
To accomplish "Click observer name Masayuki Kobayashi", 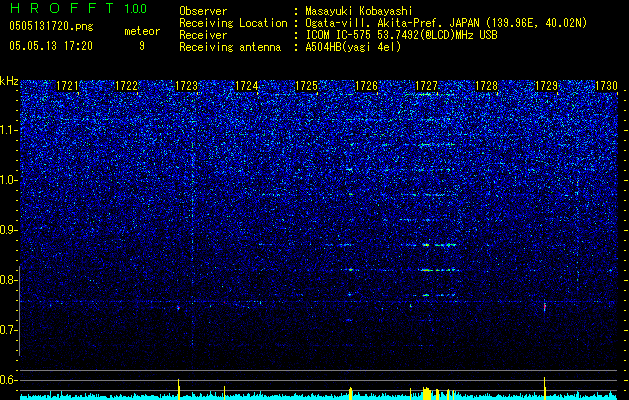I will (359, 11).
